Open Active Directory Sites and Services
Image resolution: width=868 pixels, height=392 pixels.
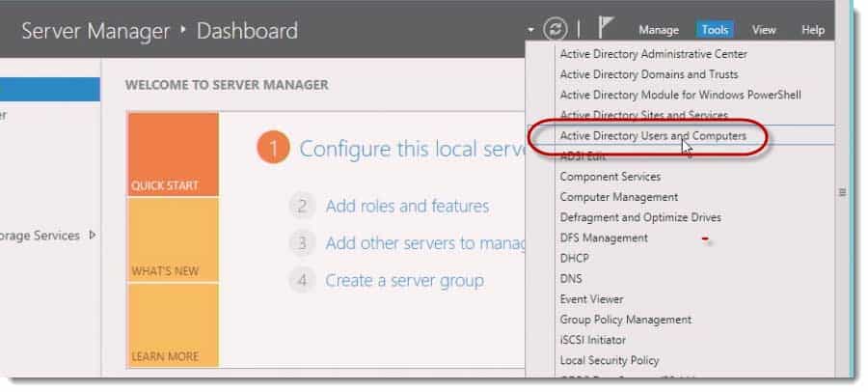[644, 115]
